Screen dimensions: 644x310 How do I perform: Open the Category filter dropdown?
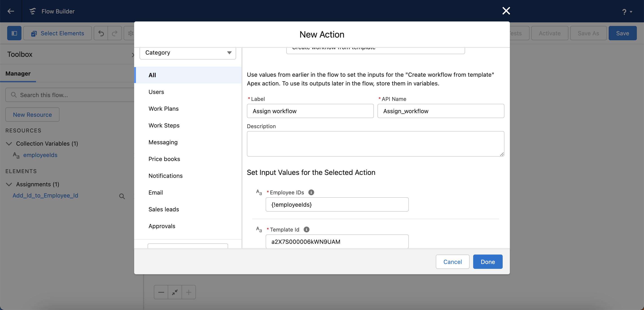[188, 53]
